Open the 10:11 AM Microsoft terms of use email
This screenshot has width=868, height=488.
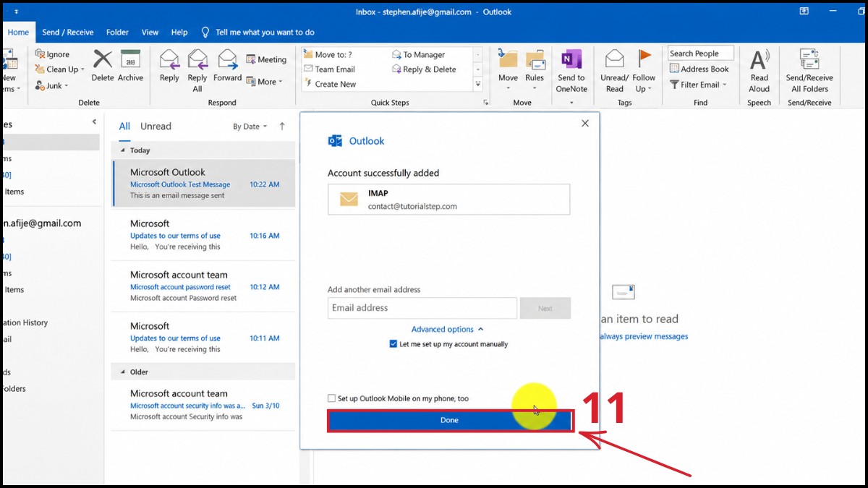click(x=203, y=338)
